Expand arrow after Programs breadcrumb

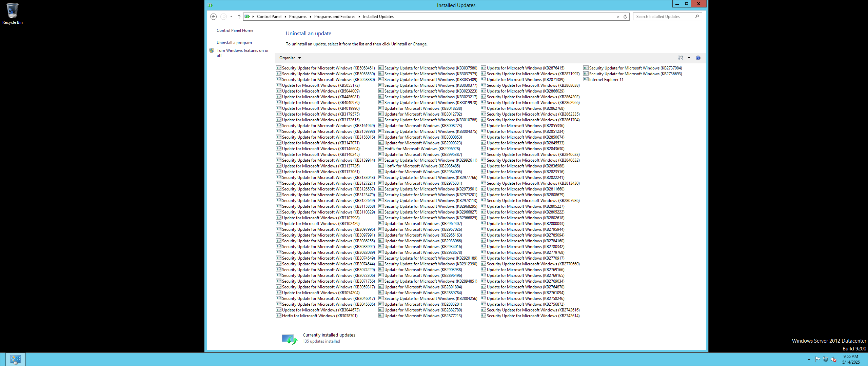310,17
